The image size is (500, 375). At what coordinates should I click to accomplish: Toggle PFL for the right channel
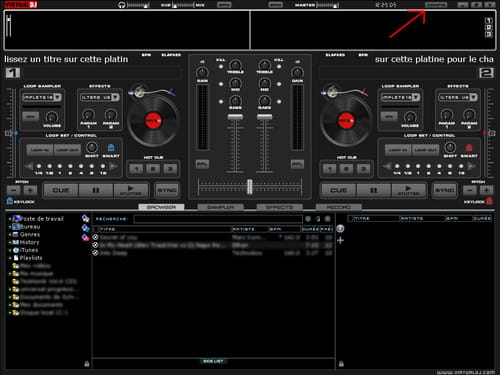click(x=297, y=164)
